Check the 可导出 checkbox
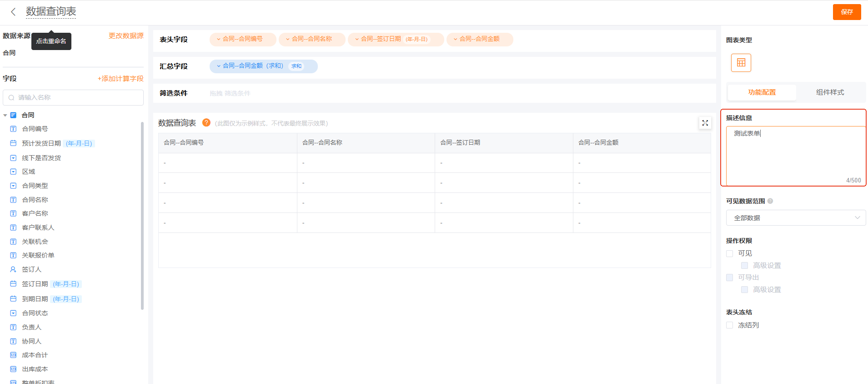Screen dimensions: 868x384 click(x=730, y=278)
